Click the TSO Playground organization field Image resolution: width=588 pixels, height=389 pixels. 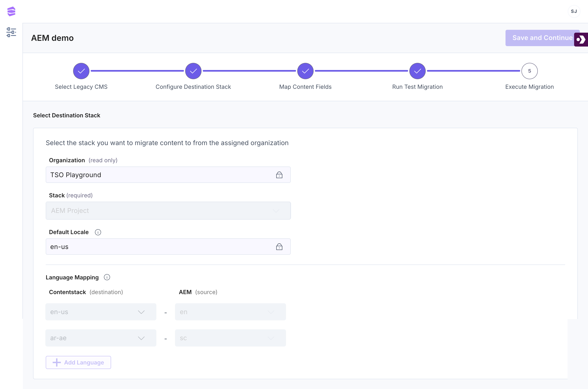tap(159, 175)
